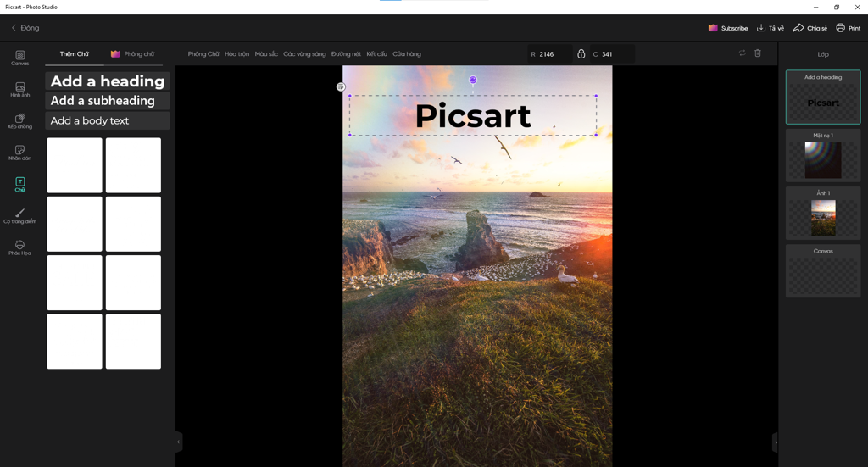Open the Các vùng sáng highlights menu

pos(304,53)
